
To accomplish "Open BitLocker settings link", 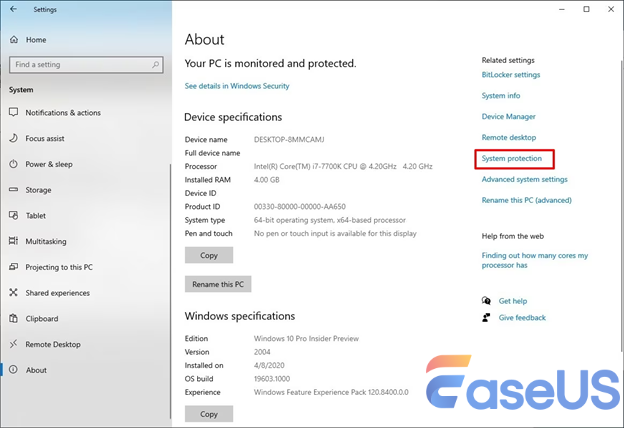I will [511, 75].
